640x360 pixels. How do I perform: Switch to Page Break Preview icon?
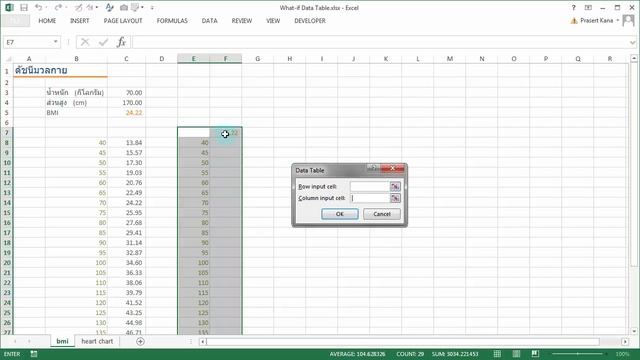(535, 354)
